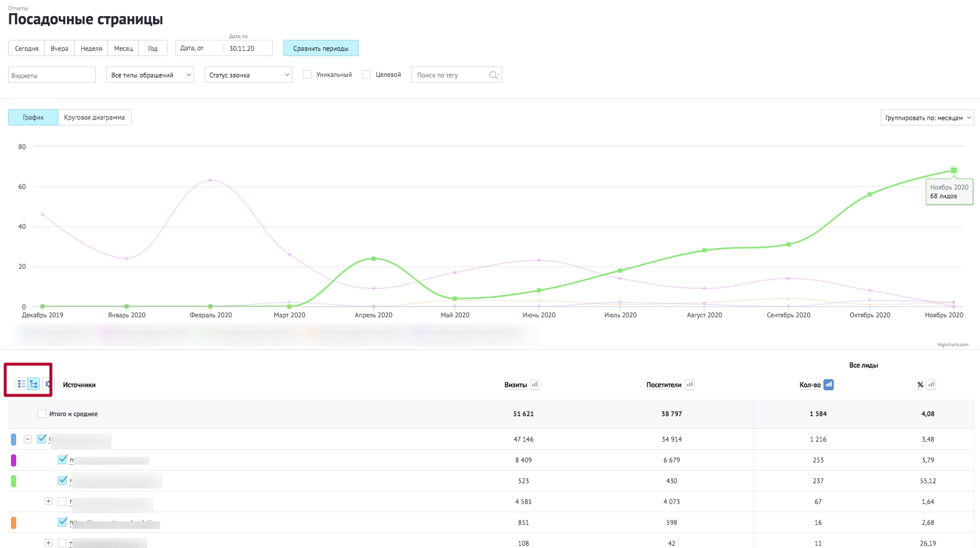Switch table to tree view icon
The image size is (980, 548).
(x=34, y=384)
